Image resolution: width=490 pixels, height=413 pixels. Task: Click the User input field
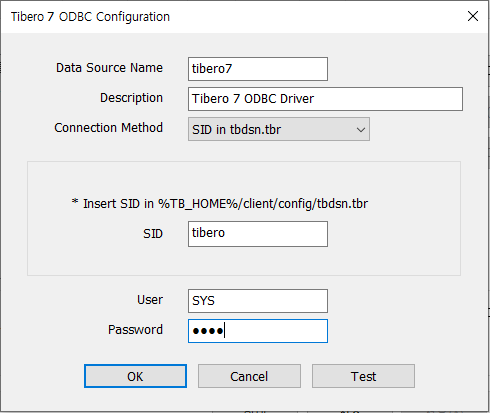tap(258, 301)
